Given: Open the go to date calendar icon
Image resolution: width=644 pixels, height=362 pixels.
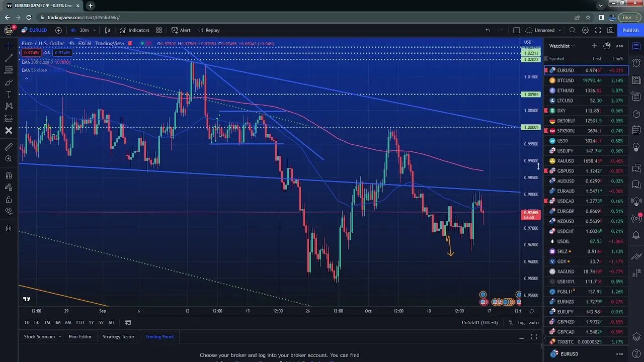Looking at the screenshot, I should coord(128,322).
